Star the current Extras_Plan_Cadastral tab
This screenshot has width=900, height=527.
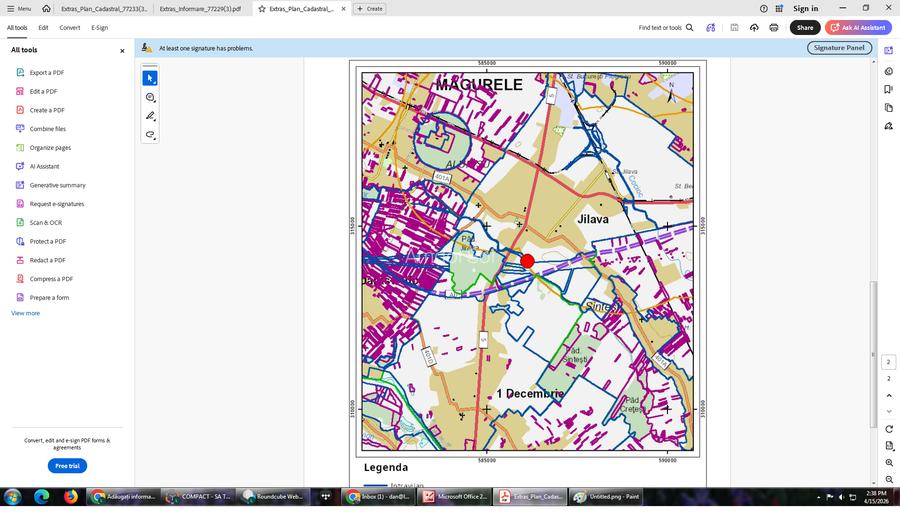(x=262, y=8)
